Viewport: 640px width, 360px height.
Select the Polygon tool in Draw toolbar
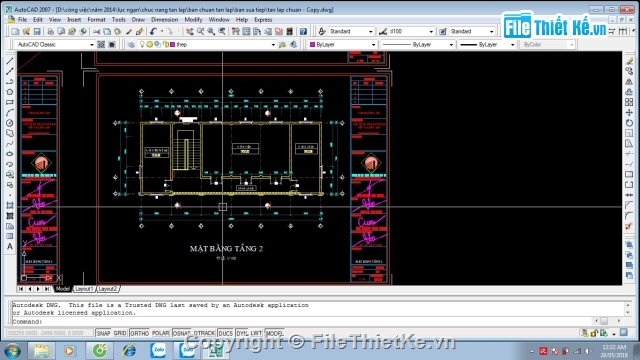pyautogui.click(x=10, y=92)
